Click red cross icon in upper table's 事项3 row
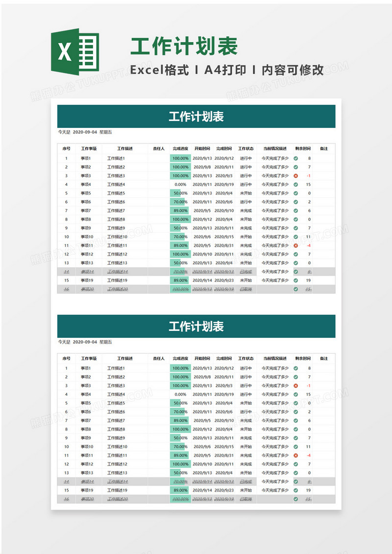This screenshot has width=392, height=554. 296,176
